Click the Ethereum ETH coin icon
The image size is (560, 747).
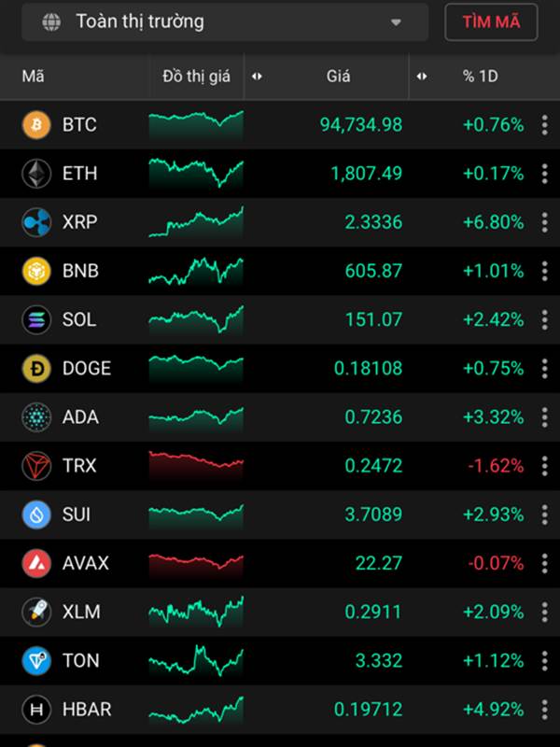[x=36, y=174]
